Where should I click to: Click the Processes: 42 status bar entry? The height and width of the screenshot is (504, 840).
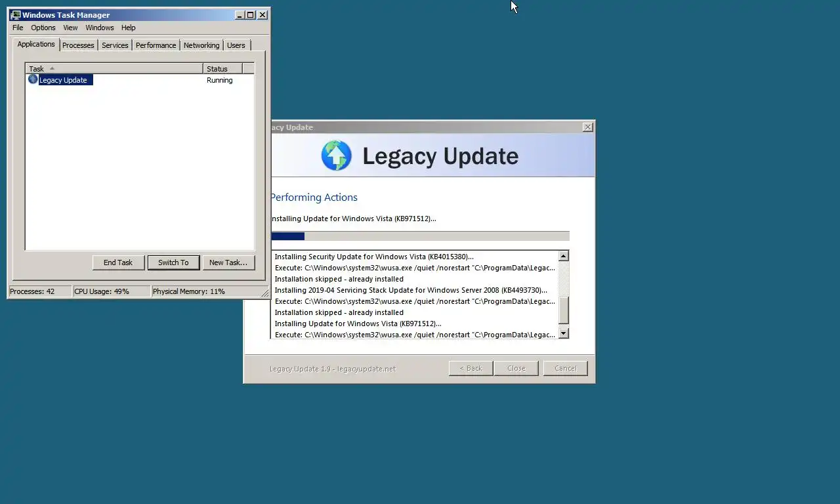[x=40, y=291]
